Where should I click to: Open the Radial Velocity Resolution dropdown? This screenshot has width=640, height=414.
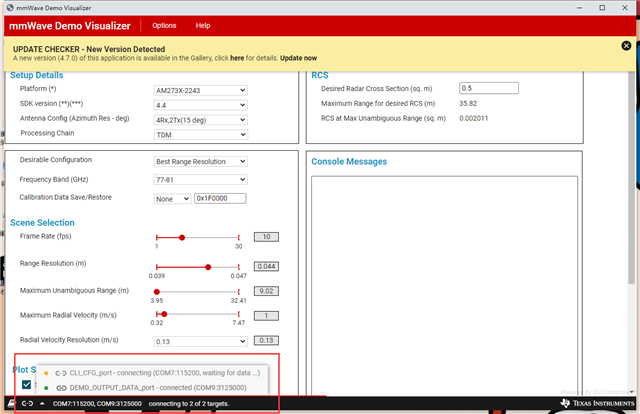tap(200, 341)
